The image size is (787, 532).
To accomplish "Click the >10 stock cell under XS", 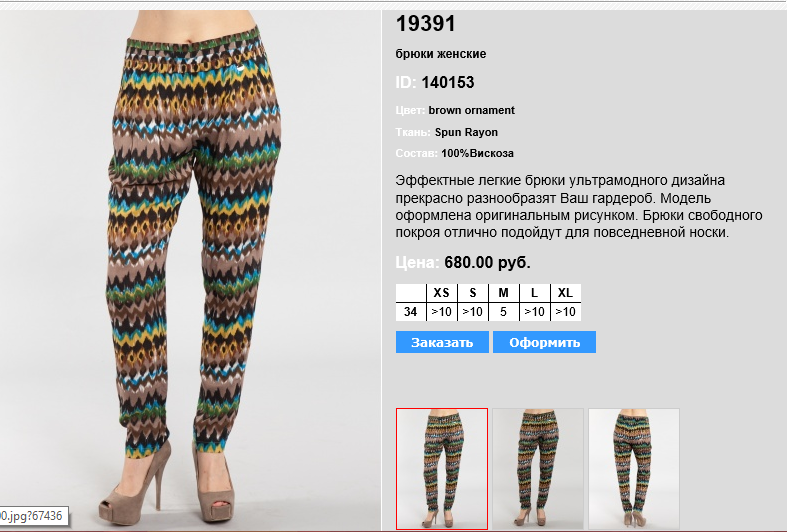I will point(441,312).
